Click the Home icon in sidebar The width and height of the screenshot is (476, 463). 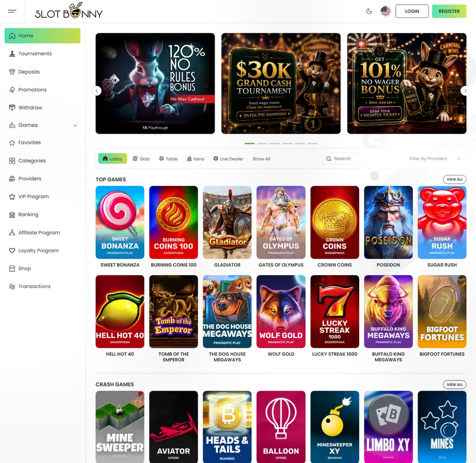tap(12, 36)
